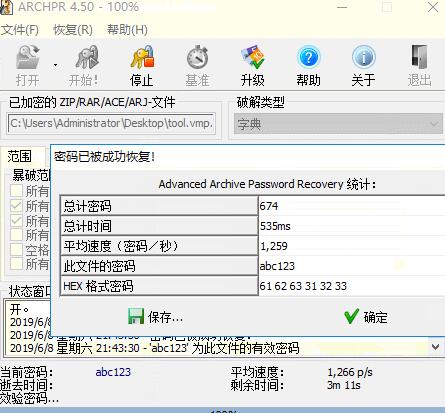Open the 帮助(H) menu

pyautogui.click(x=127, y=30)
